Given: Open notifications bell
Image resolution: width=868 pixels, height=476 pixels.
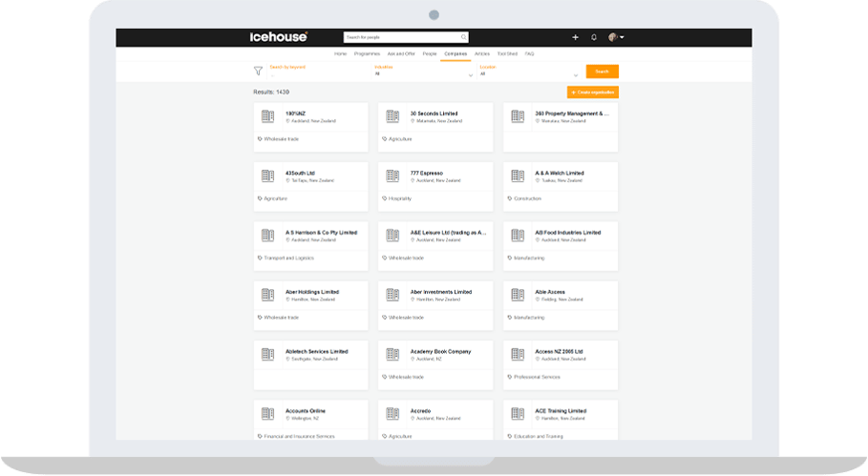Looking at the screenshot, I should (594, 37).
